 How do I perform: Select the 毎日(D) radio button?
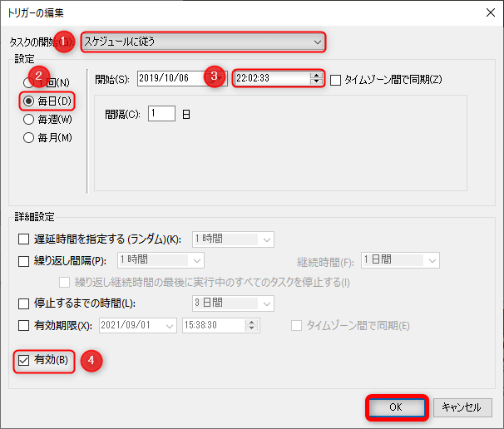(28, 101)
